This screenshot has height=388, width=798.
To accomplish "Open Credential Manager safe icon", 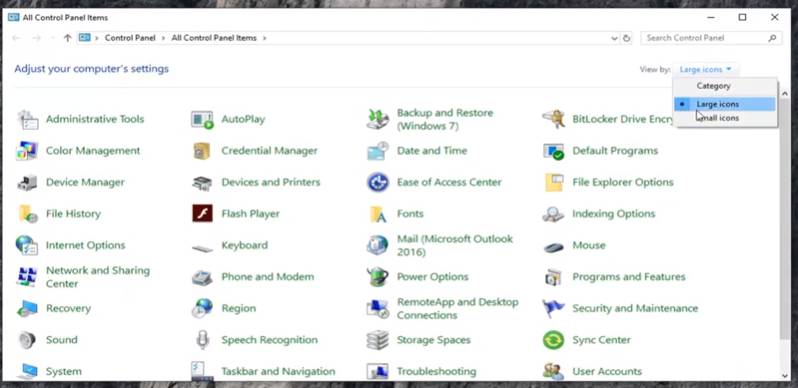I will click(202, 151).
